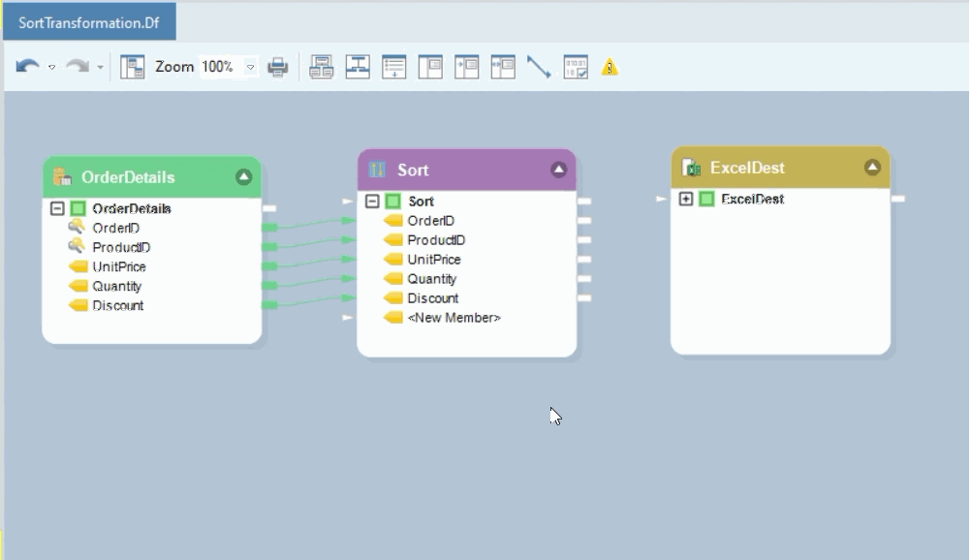Select the <New Member> field in Sort
Image resolution: width=971 pixels, height=560 pixels.
click(454, 318)
